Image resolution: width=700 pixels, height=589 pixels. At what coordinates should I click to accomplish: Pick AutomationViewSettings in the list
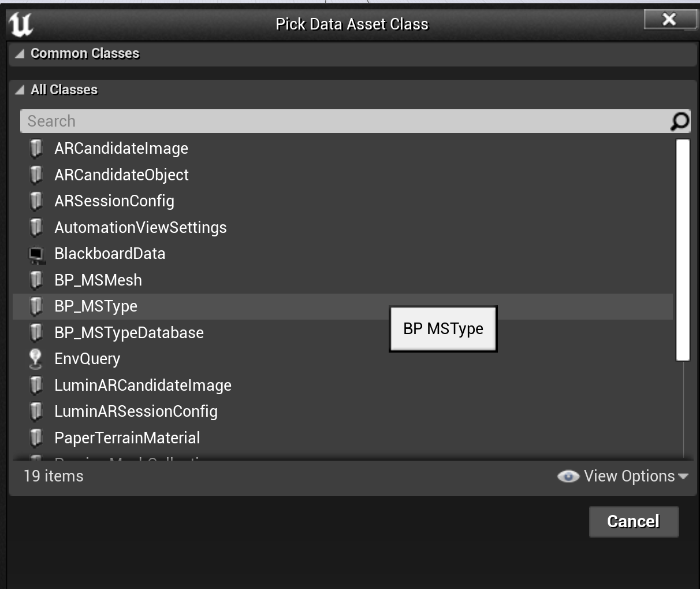tap(140, 228)
